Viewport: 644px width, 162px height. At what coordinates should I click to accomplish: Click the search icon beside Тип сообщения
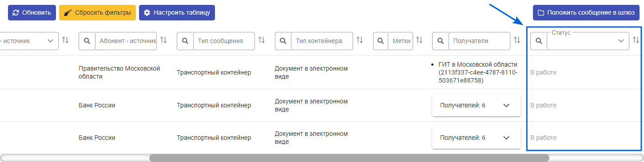coord(185,41)
